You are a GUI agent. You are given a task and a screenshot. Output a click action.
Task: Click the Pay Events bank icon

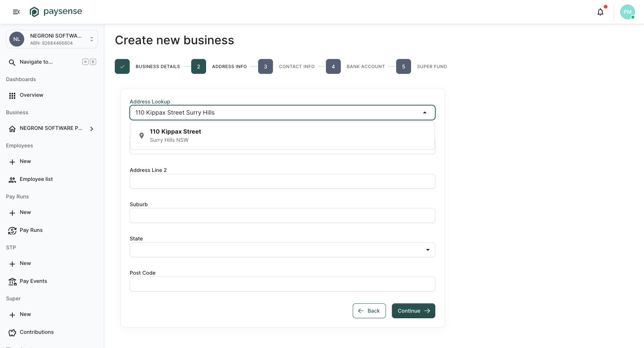(12, 282)
